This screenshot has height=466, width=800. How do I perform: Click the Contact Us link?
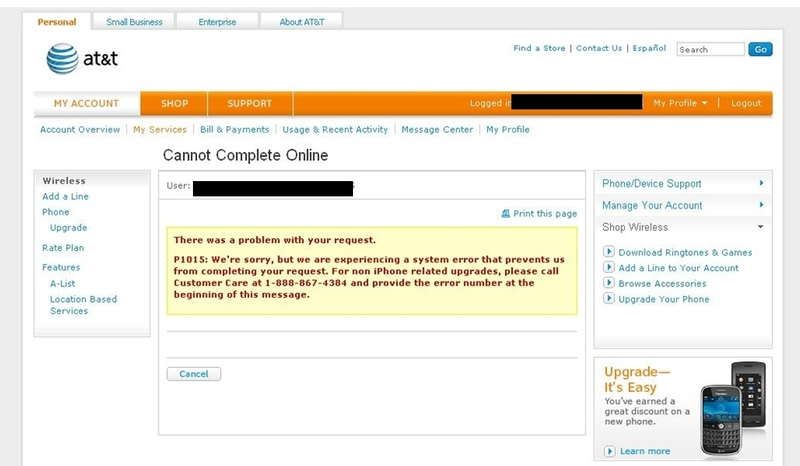599,48
